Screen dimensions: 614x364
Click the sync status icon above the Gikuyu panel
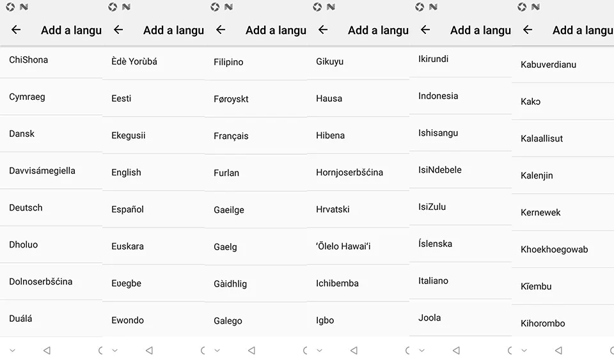click(x=317, y=6)
